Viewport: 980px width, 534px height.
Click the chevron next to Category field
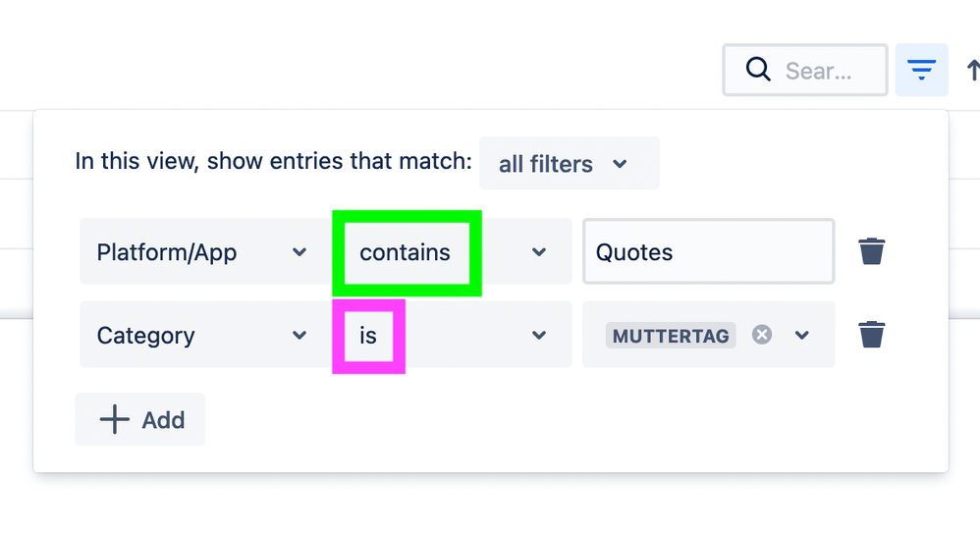point(299,336)
